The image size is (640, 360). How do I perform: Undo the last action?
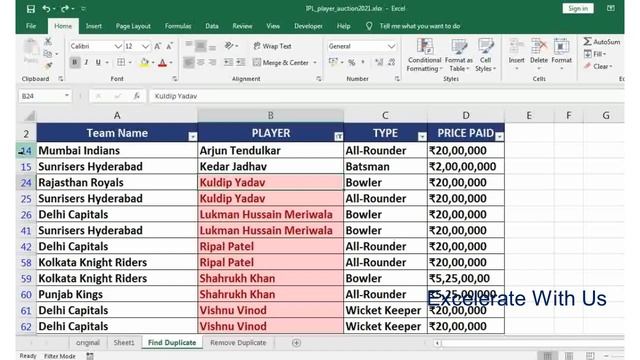[x=46, y=9]
